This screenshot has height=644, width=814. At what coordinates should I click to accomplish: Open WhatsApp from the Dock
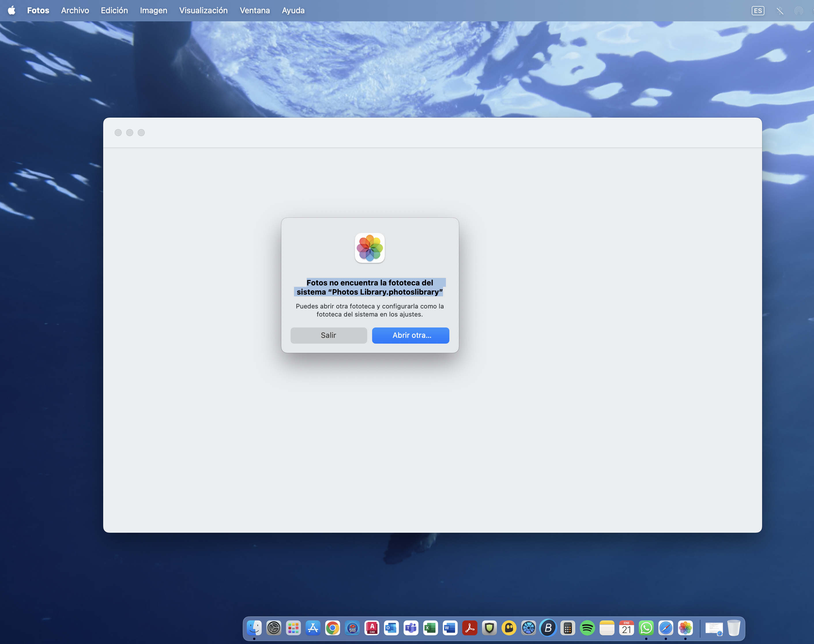point(646,628)
